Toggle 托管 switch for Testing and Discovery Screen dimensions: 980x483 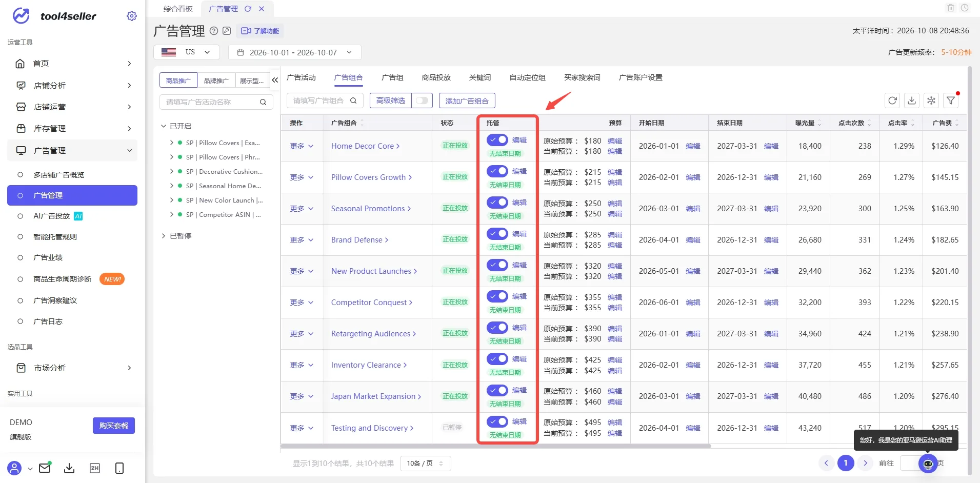pyautogui.click(x=497, y=421)
